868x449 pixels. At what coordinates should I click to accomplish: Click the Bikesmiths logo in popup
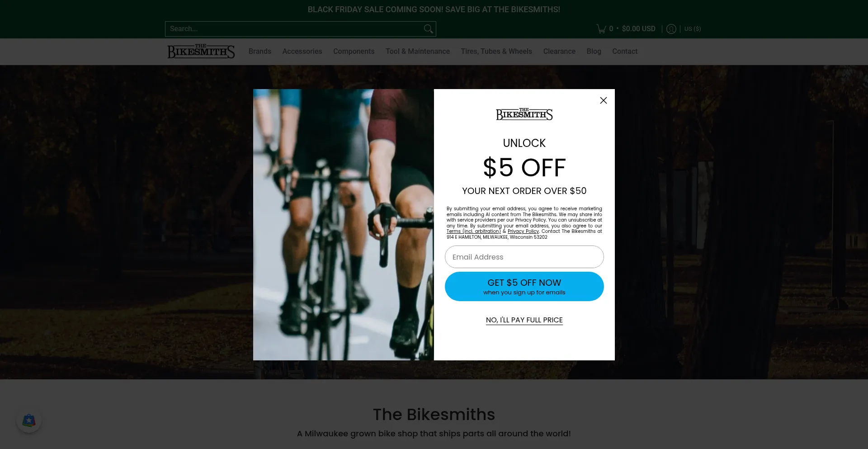[x=524, y=114]
